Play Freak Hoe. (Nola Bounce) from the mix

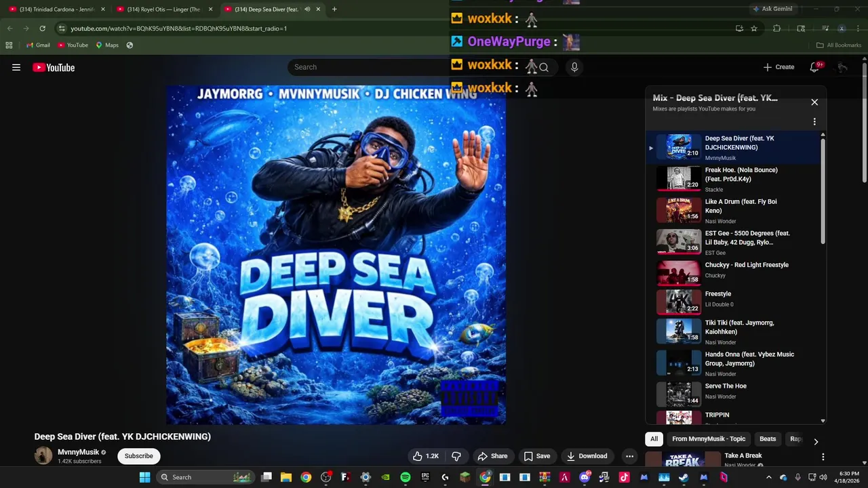tap(734, 180)
